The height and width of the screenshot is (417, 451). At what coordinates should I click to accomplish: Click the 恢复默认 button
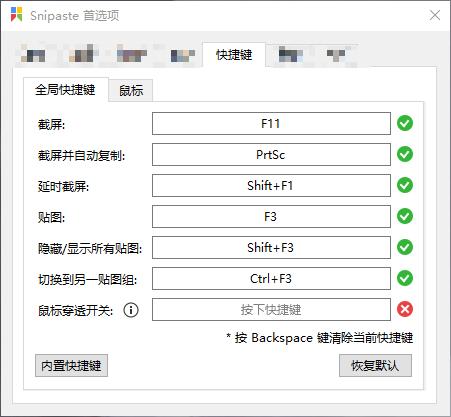pos(375,366)
